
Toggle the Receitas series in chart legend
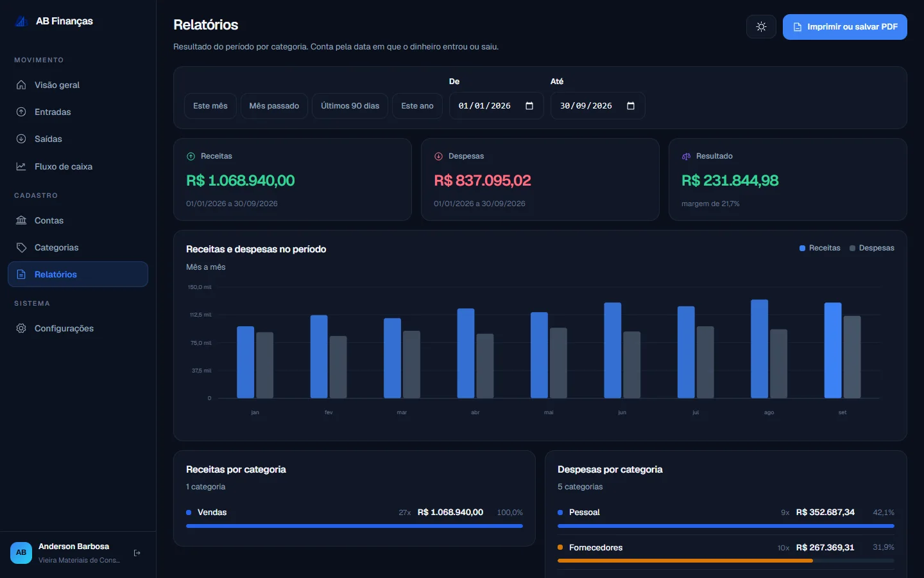coord(819,248)
